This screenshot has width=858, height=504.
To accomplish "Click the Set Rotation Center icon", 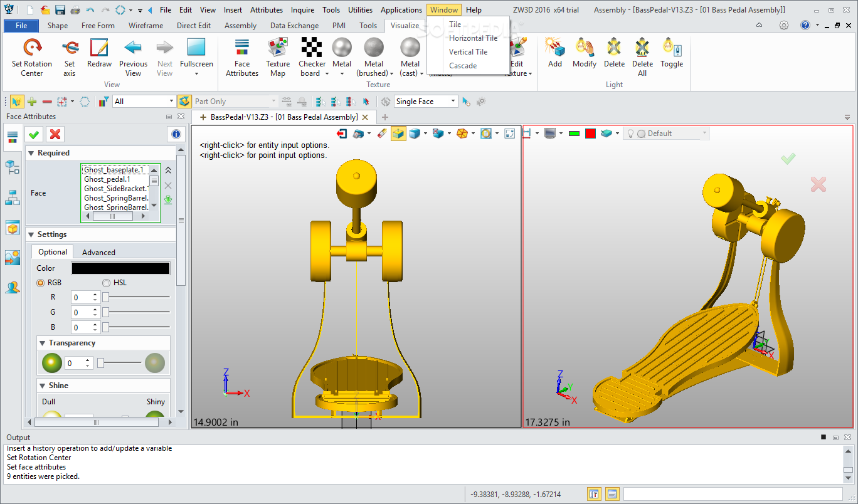I will [32, 48].
